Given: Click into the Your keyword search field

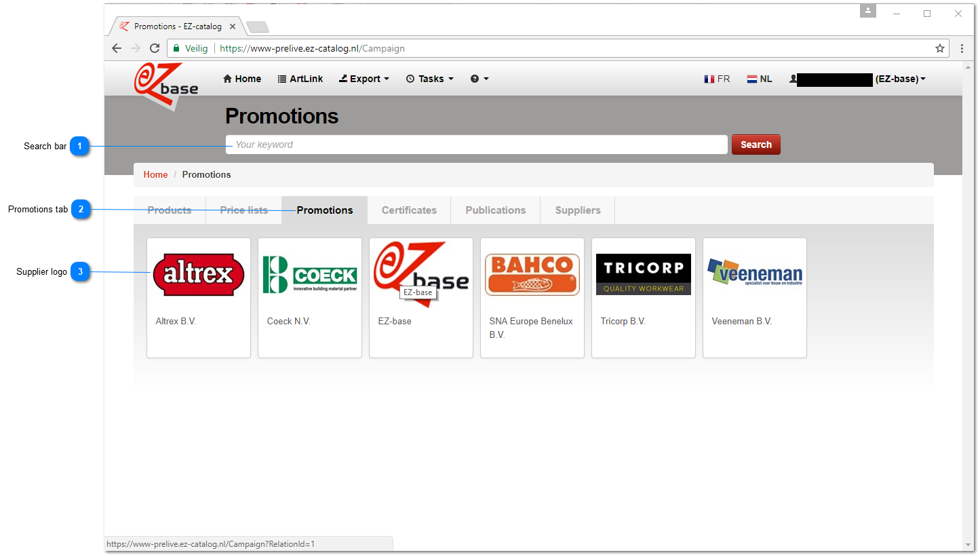Looking at the screenshot, I should pyautogui.click(x=477, y=145).
